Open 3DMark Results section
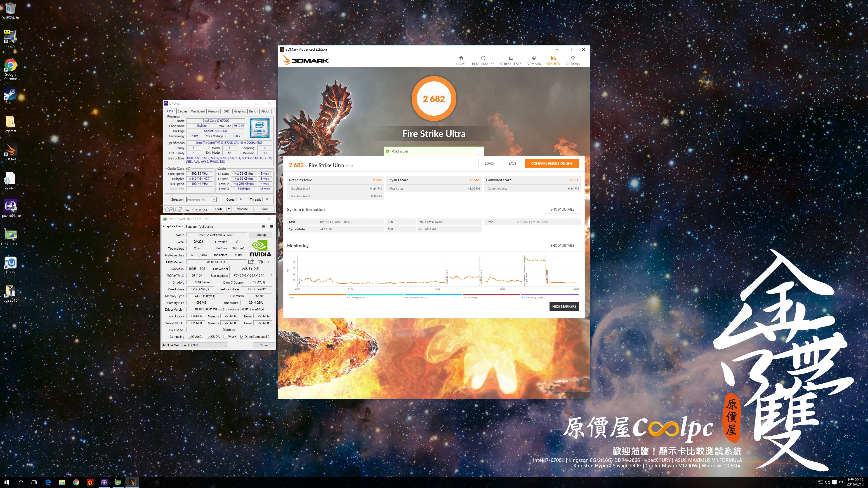The height and width of the screenshot is (488, 868). click(x=553, y=61)
